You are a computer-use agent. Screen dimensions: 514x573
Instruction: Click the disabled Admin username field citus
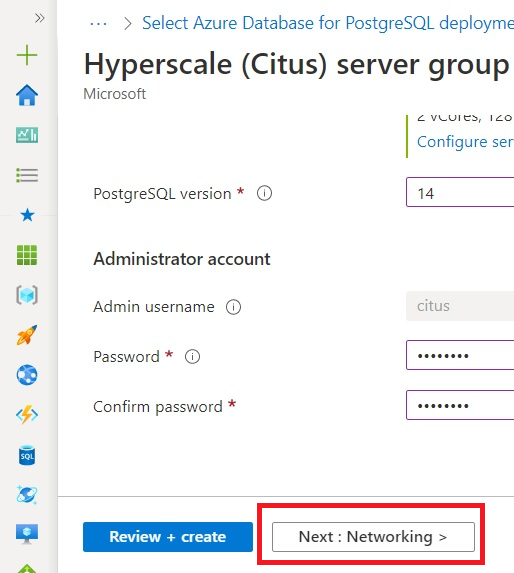[460, 306]
